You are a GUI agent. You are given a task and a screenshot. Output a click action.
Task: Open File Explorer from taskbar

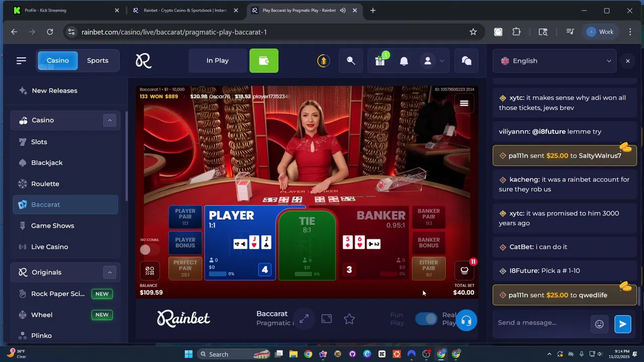click(293, 354)
